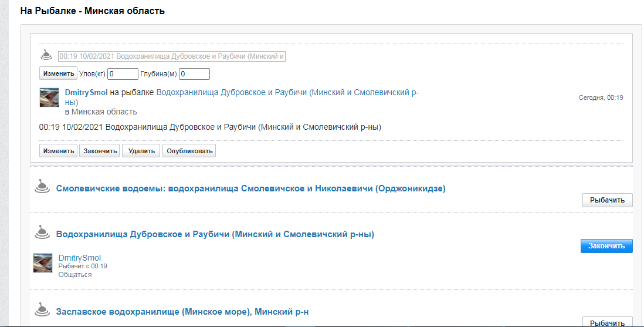Focus the Глубина(м) input field

coord(194,74)
